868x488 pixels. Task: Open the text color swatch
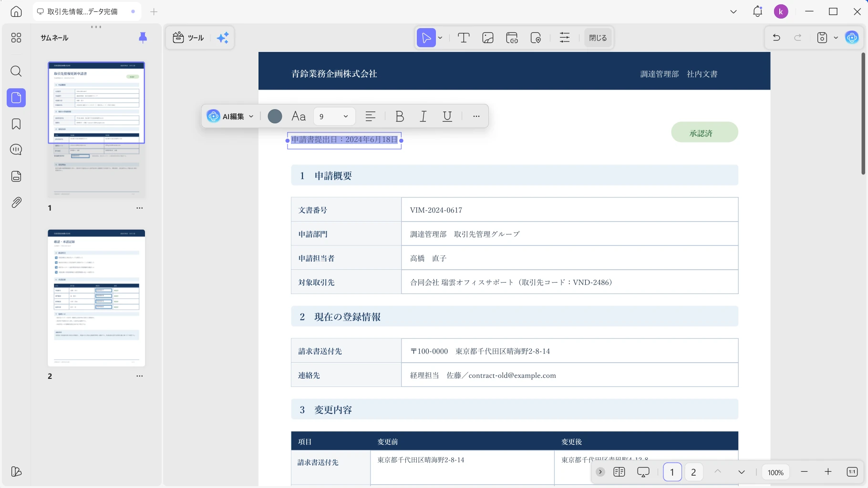coord(275,116)
